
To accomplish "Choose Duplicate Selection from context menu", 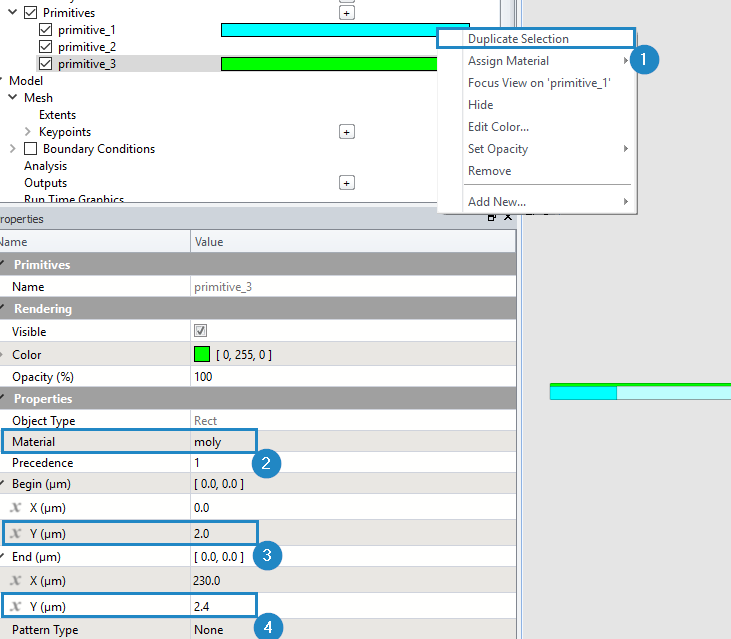I will [536, 39].
